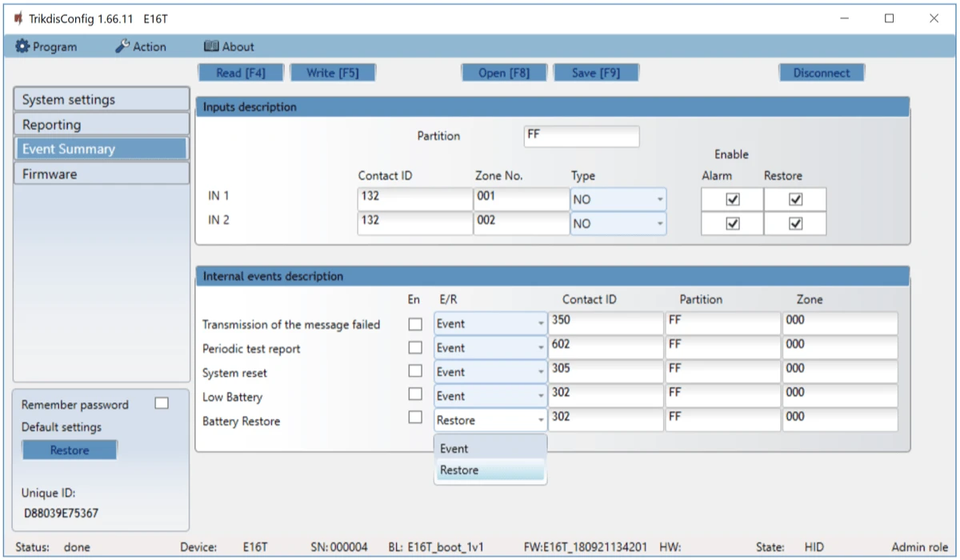960x560 pixels.
Task: Click the Action wrench icon
Action: [x=122, y=47]
